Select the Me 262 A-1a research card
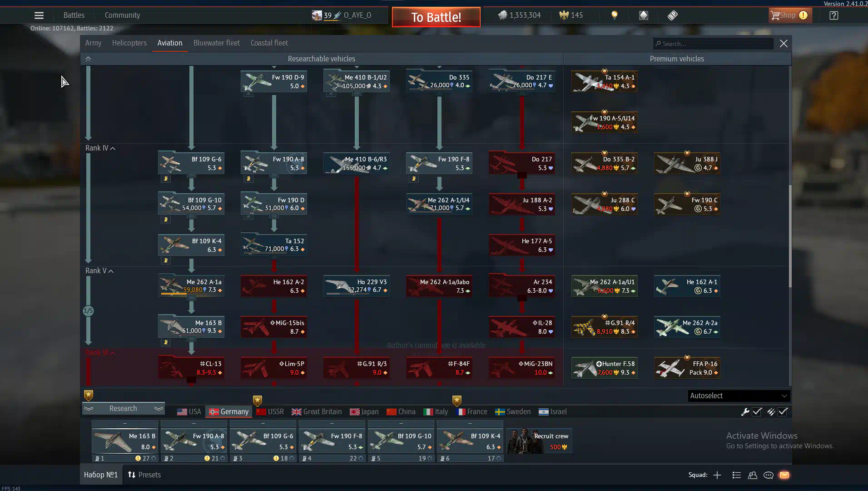 click(191, 286)
